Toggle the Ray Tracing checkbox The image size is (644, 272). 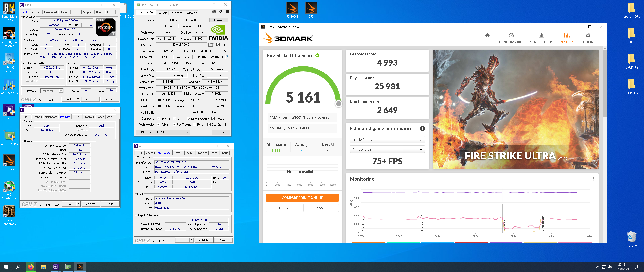[174, 124]
